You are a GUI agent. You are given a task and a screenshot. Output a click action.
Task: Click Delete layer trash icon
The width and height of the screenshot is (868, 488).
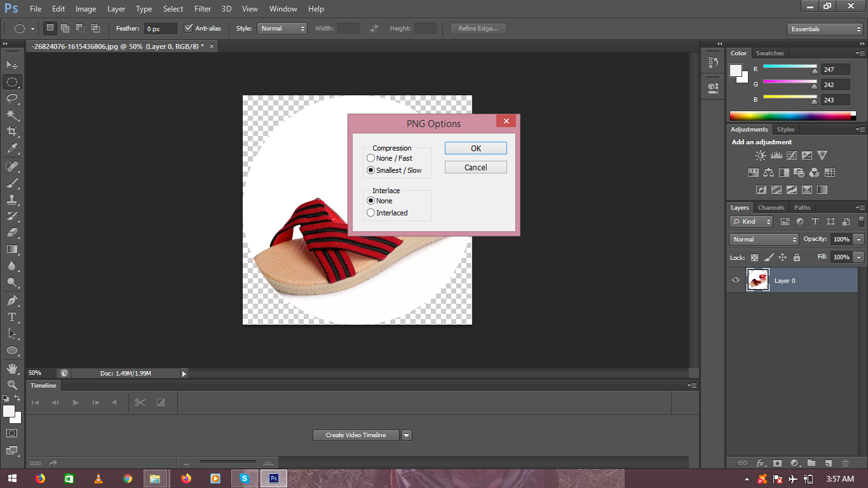click(x=845, y=463)
